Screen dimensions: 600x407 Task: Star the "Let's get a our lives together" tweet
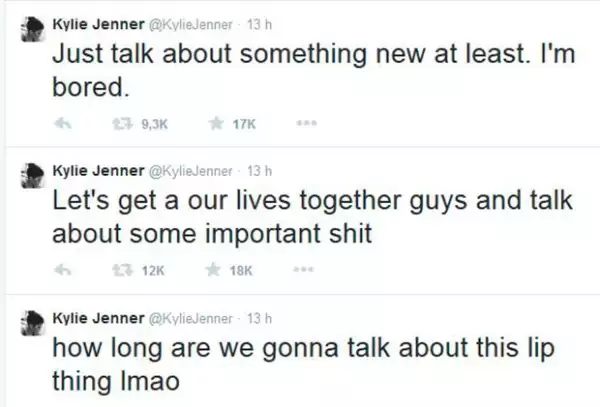coord(216,270)
